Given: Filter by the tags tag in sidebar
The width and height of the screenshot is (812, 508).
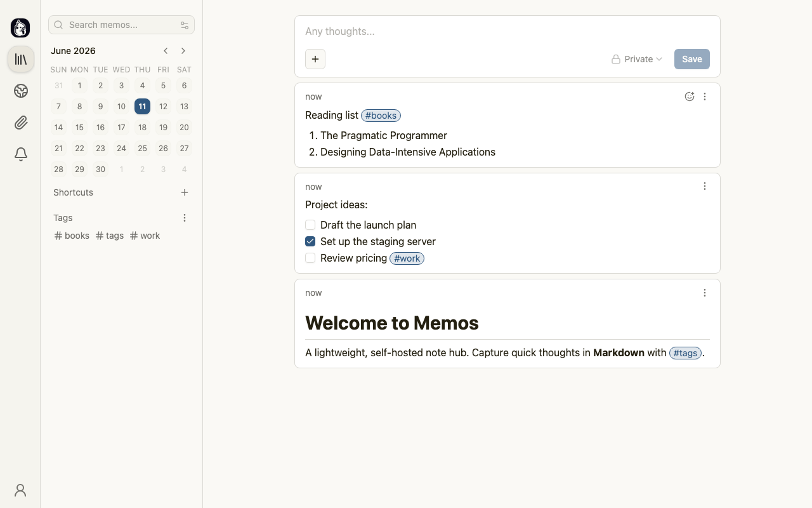Looking at the screenshot, I should (x=110, y=236).
